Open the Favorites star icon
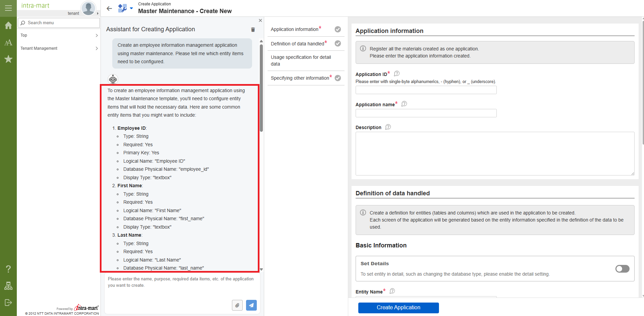 (8, 59)
